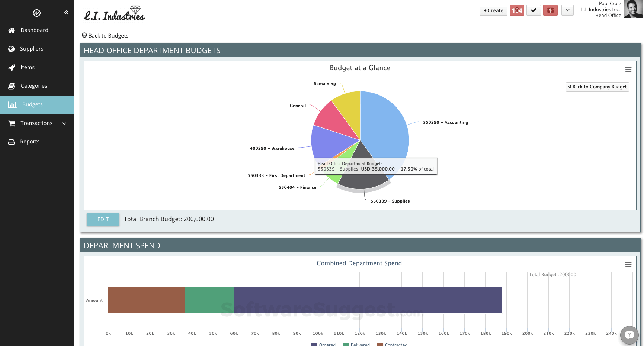This screenshot has height=346, width=644.
Task: Open the Dashboard from the sidebar
Action: point(34,30)
